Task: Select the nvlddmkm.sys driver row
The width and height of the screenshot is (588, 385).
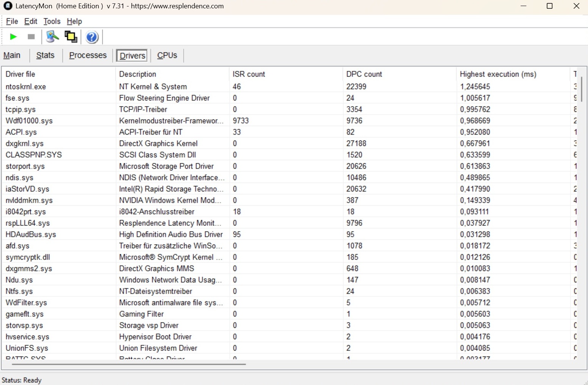Action: (29, 200)
